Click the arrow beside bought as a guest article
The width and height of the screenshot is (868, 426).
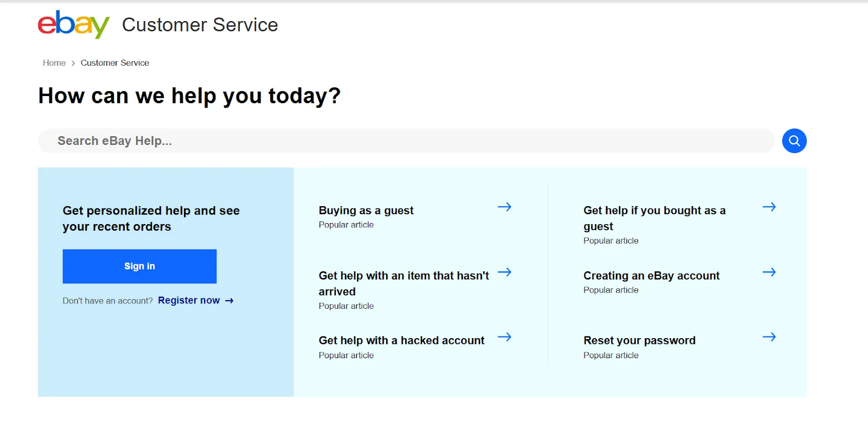point(769,207)
